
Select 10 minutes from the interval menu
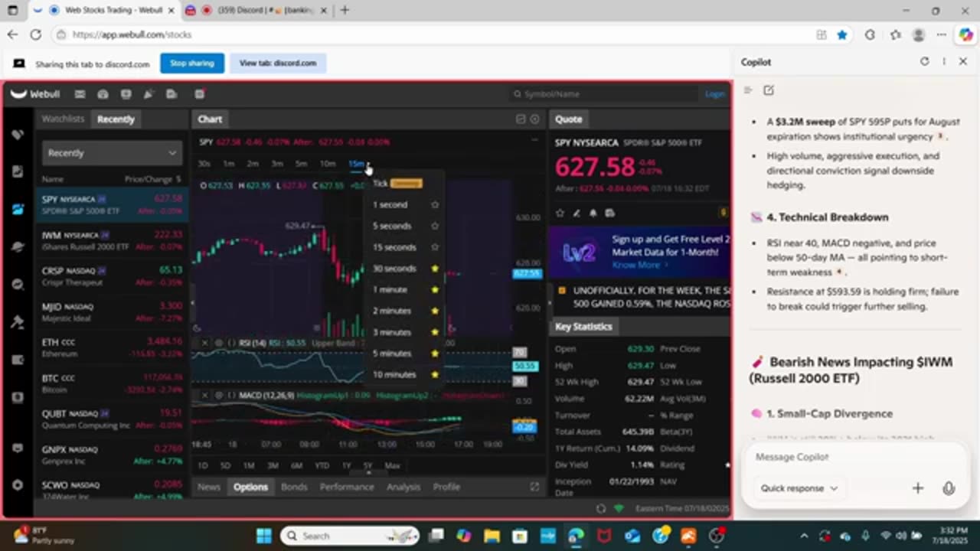coord(394,375)
